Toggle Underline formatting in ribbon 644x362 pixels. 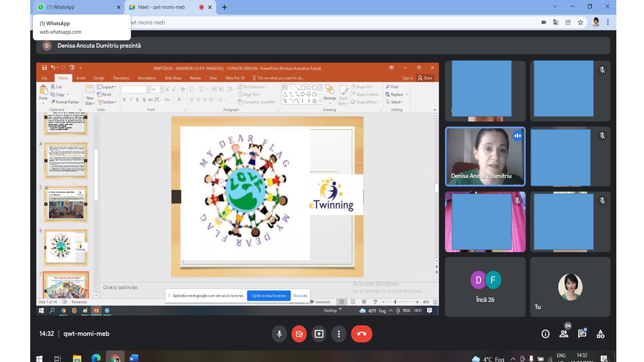[138, 100]
